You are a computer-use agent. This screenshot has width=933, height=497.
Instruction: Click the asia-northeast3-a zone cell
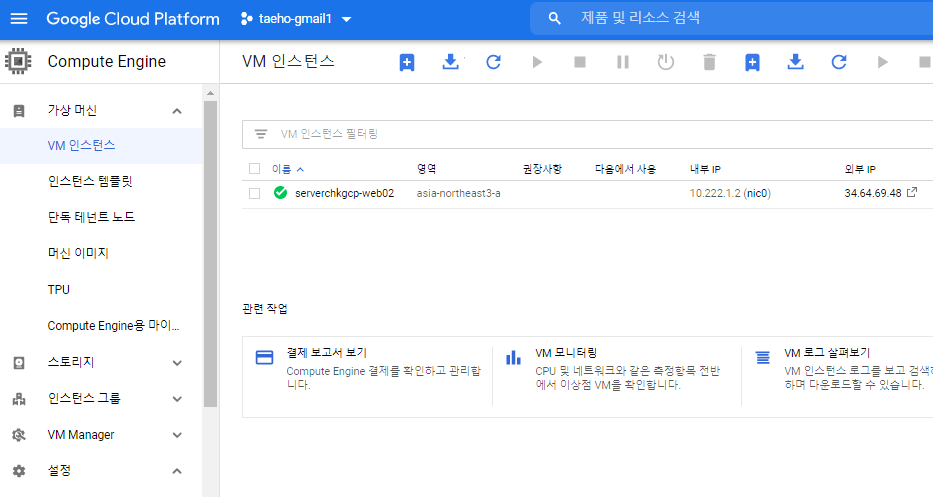coord(458,193)
